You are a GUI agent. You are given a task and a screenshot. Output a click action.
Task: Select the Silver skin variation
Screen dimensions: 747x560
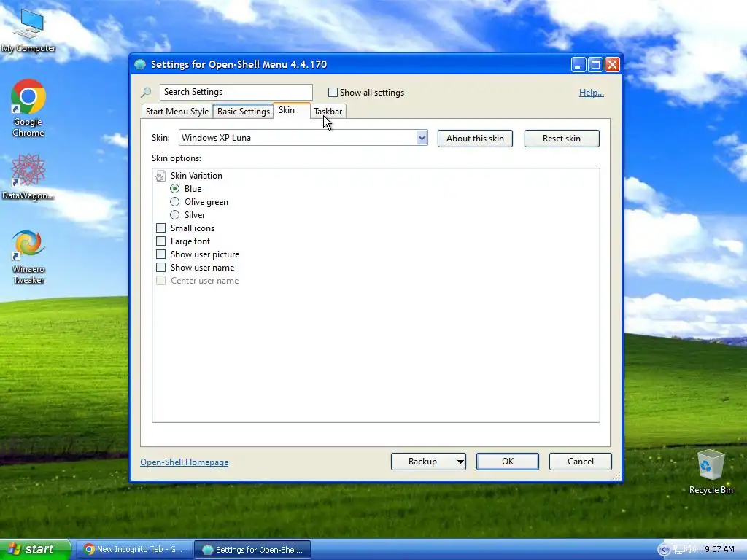pos(175,215)
